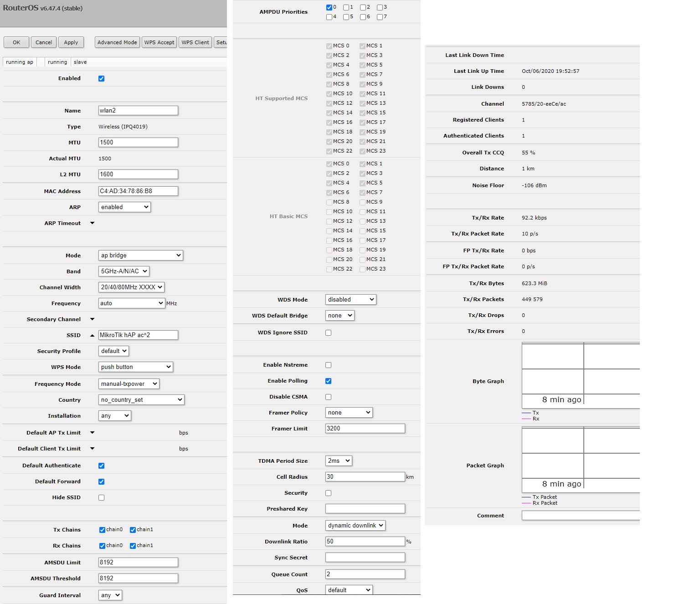The image size is (700, 604).
Task: Uncheck the Enabled checkbox
Action: (x=101, y=78)
